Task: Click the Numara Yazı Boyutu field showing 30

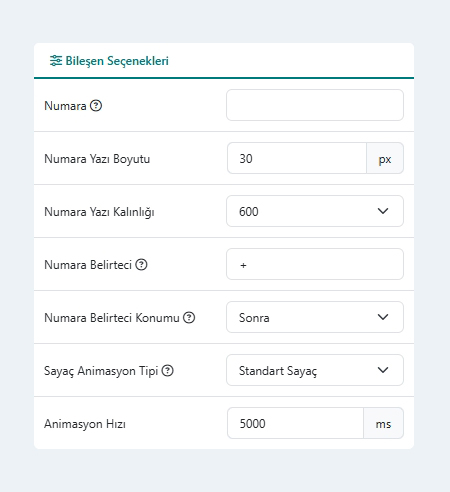Action: coord(297,158)
